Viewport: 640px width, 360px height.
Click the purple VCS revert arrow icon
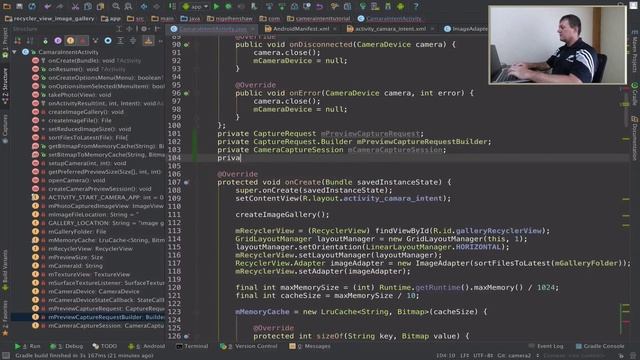319,7
